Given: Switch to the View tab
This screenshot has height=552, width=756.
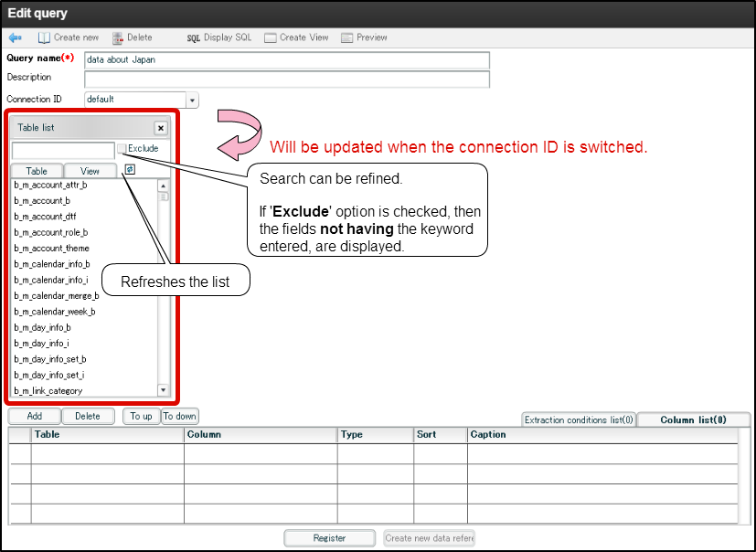Looking at the screenshot, I should tap(90, 170).
